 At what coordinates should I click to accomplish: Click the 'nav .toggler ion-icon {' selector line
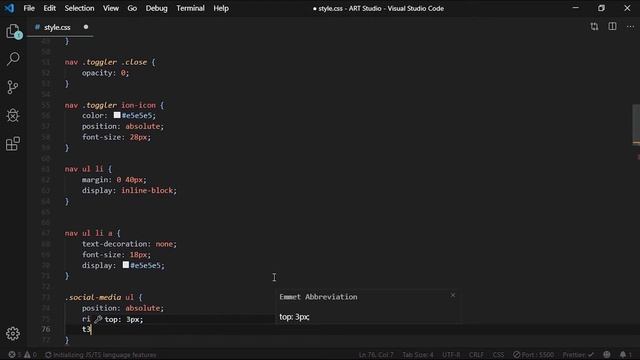click(x=114, y=105)
